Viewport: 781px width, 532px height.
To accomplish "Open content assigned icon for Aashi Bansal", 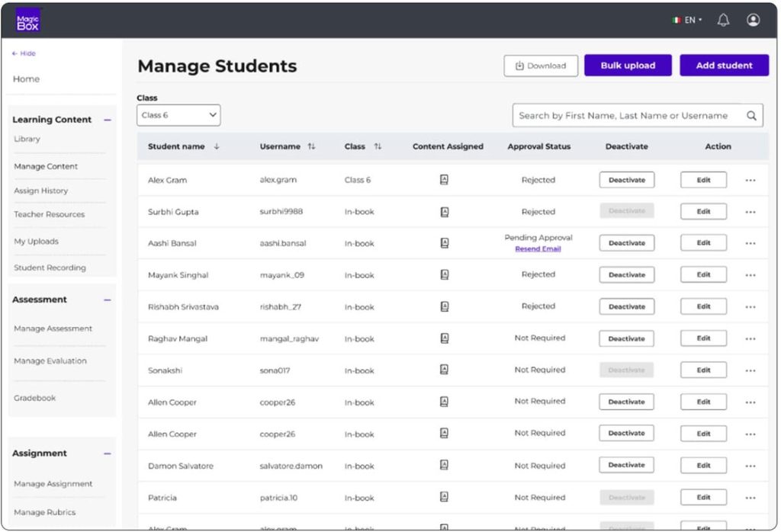I will click(x=444, y=243).
